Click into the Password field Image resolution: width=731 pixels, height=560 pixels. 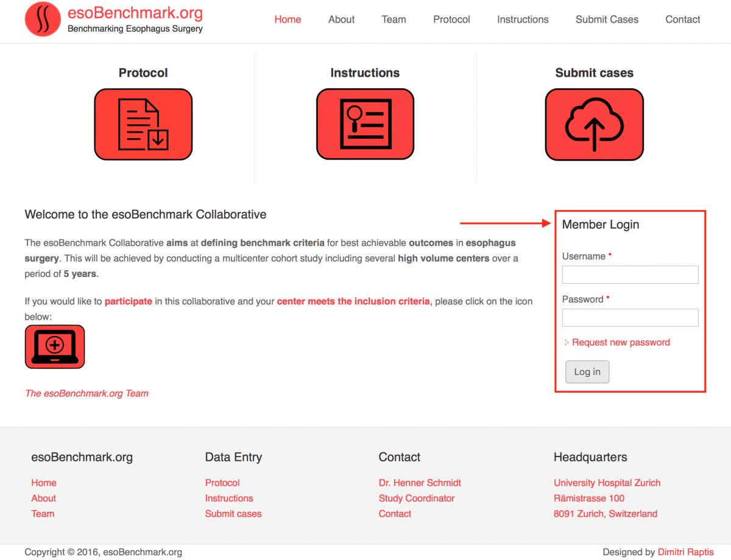[x=630, y=317]
